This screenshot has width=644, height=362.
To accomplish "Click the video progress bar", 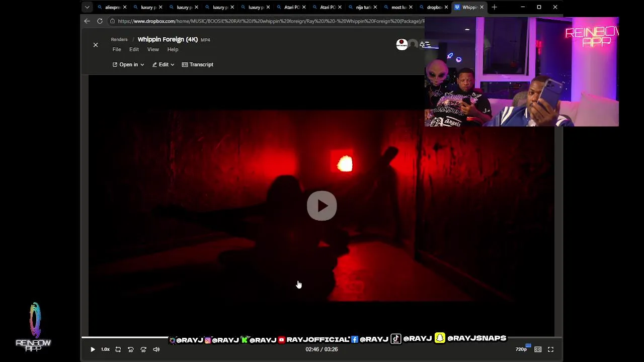I will [321, 337].
